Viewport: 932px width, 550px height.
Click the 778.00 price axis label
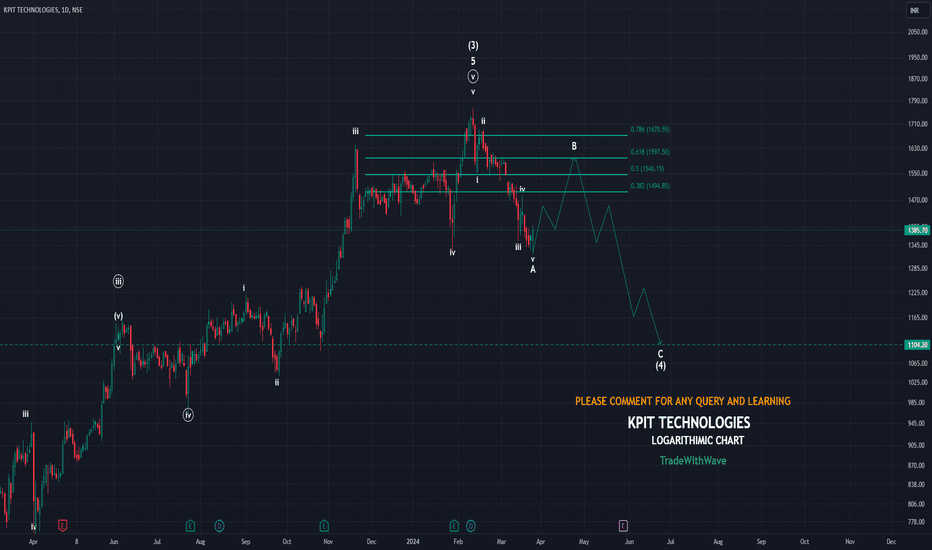pos(917,522)
